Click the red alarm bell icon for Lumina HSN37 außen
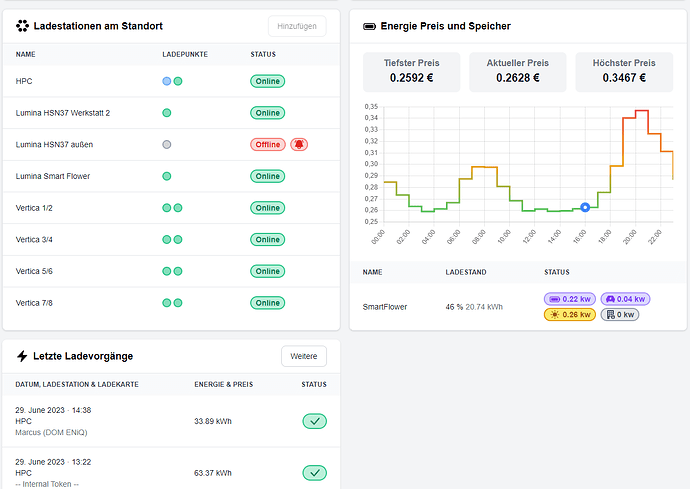Image resolution: width=690 pixels, height=489 pixels. pyautogui.click(x=299, y=144)
